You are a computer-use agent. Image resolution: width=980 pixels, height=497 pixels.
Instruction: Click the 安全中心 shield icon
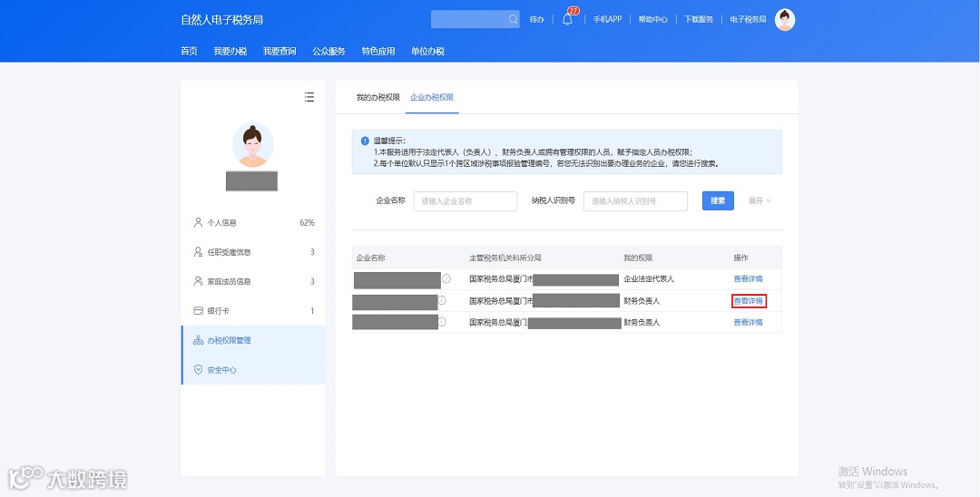(x=198, y=370)
